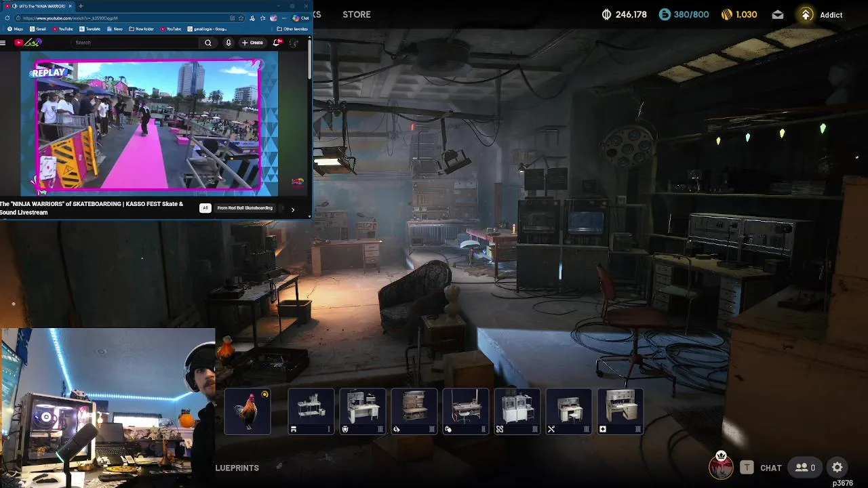
Task: Open the rooster player avatar
Action: click(721, 466)
